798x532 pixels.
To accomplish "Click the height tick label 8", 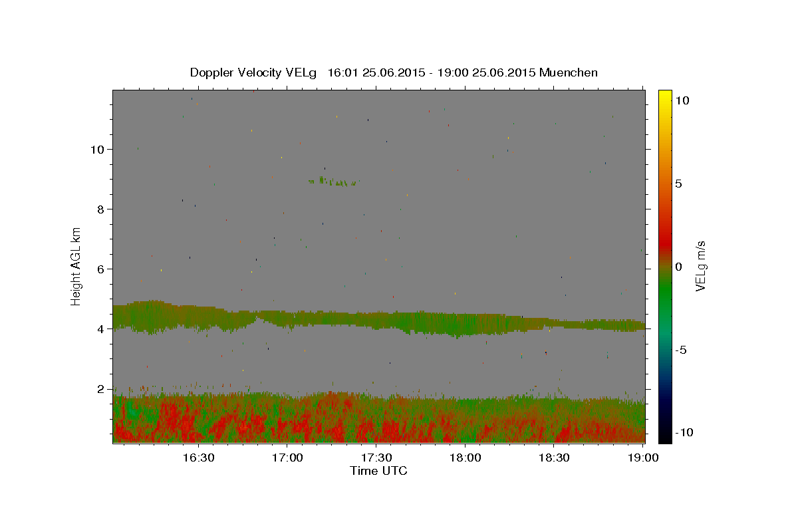I will tap(101, 209).
